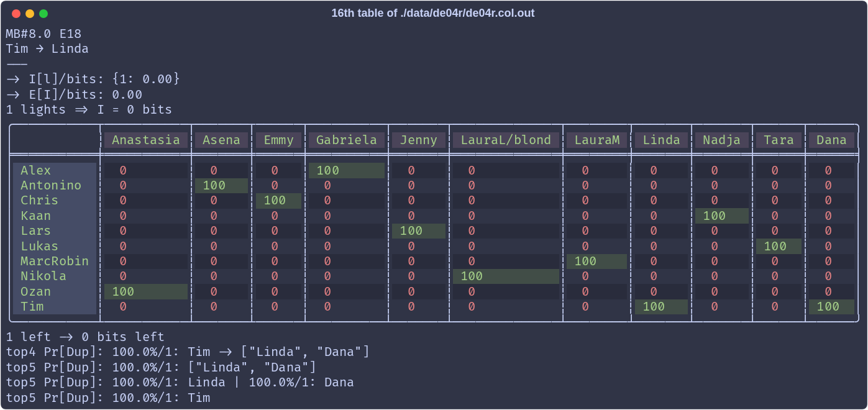Click the last top5 Pr[Dup] line ending 'Tim'
868x410 pixels.
tap(108, 398)
